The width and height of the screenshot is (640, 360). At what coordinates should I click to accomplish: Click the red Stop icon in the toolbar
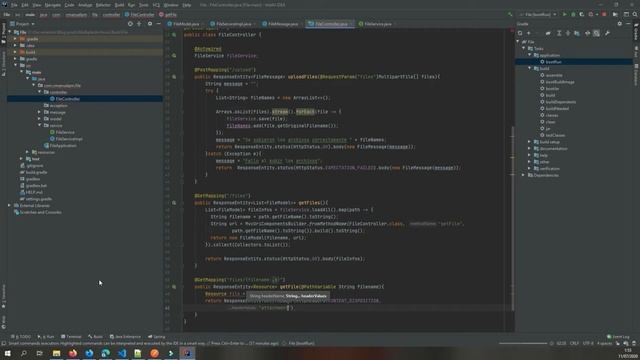pos(604,14)
